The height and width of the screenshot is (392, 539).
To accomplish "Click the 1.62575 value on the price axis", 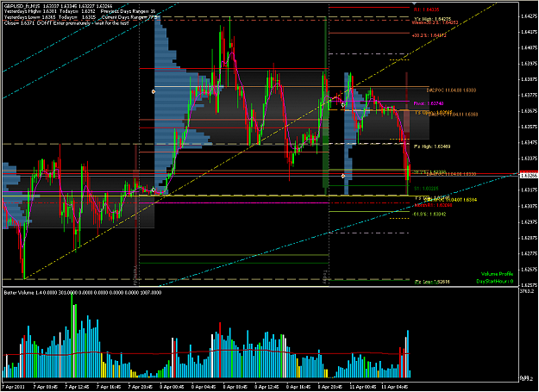I will point(529,285).
